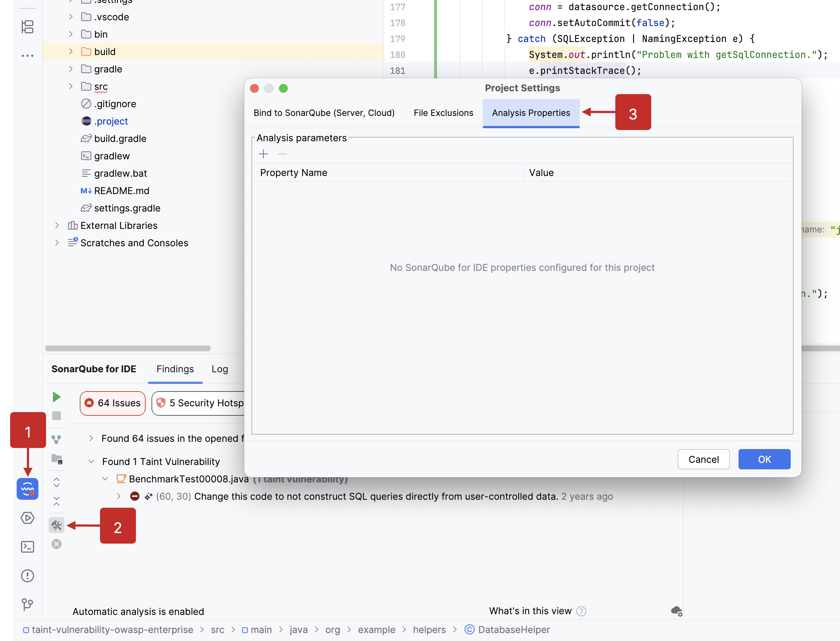Confirm Project Settings with OK
Viewport: 840px width, 641px height.
tap(764, 459)
